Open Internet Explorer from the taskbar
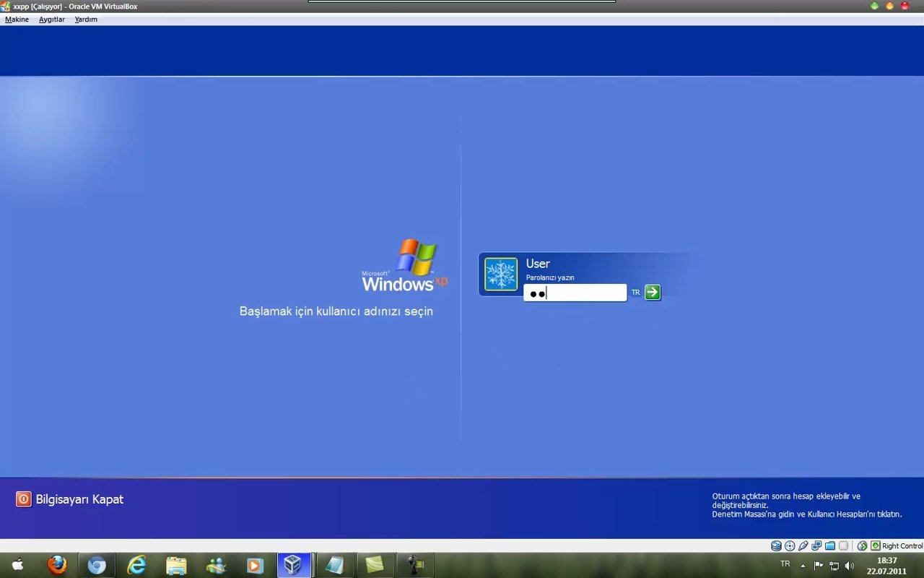The height and width of the screenshot is (578, 924). (x=136, y=565)
